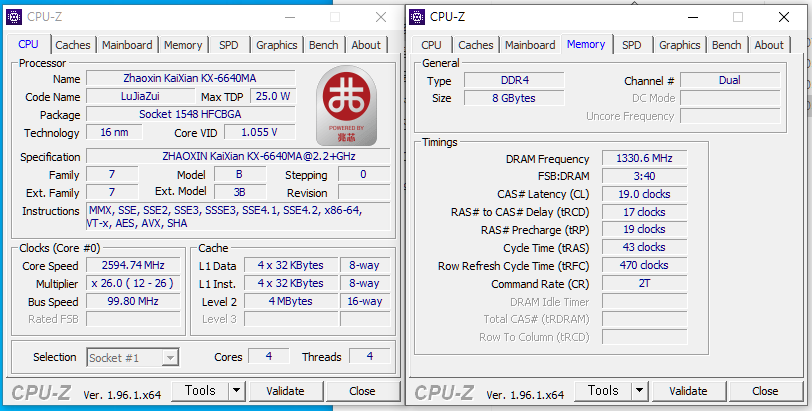Screen dimensions: 812x411
Task: Open the Mainboard tab in right window
Action: [530, 45]
